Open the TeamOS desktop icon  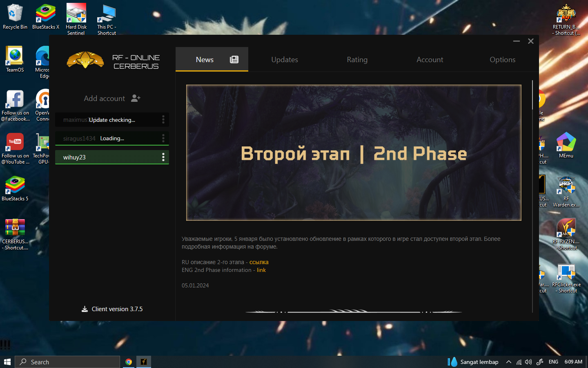pos(15,60)
